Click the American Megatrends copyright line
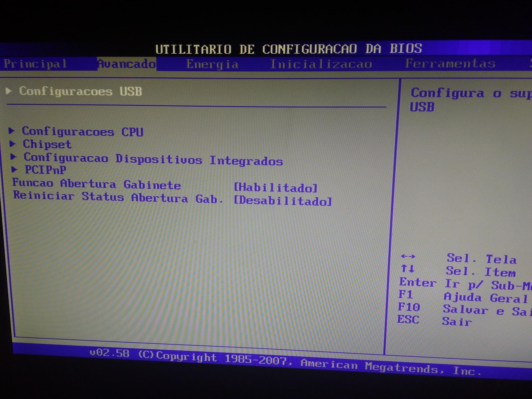The height and width of the screenshot is (399, 532). 285,362
